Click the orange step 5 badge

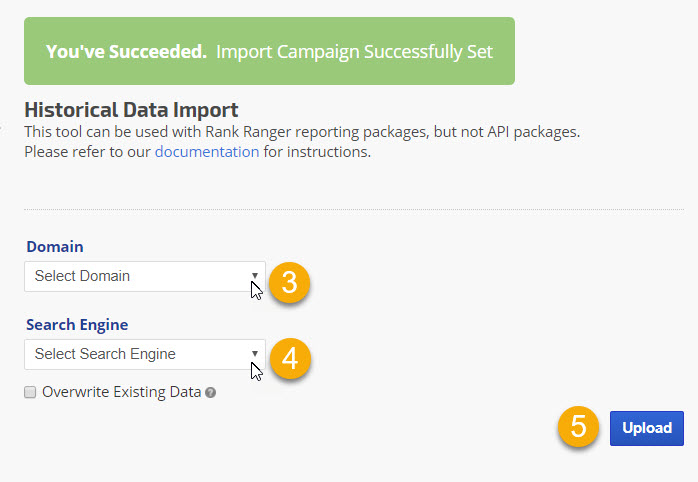click(579, 427)
